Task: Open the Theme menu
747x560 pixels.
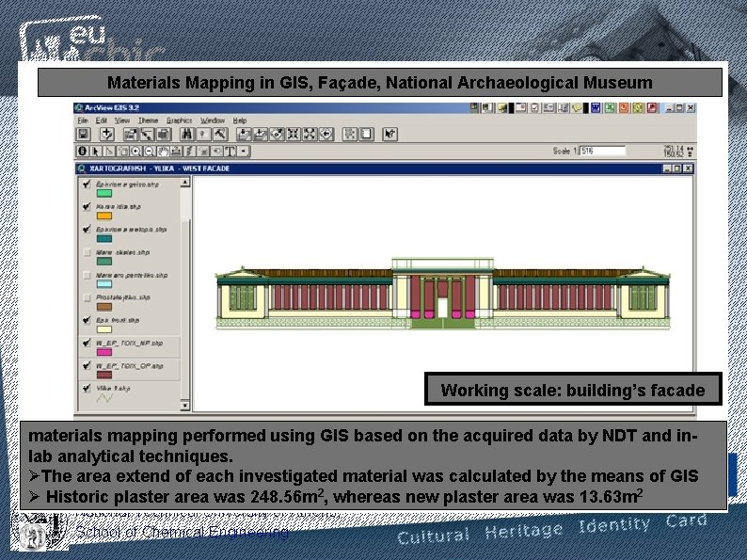Action: coord(148,120)
